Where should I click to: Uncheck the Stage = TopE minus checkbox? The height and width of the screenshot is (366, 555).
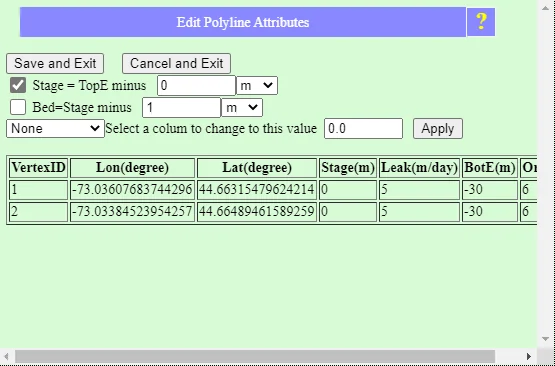(x=18, y=85)
